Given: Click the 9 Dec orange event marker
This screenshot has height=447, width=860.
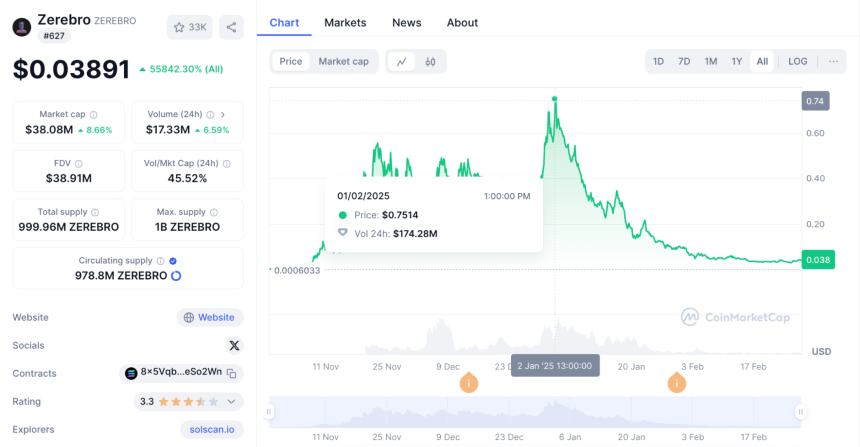Looking at the screenshot, I should tap(468, 383).
